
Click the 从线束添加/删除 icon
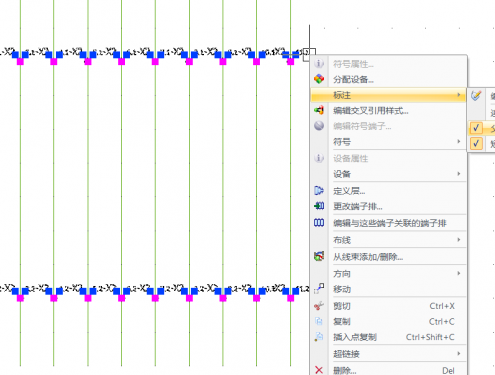(319, 256)
